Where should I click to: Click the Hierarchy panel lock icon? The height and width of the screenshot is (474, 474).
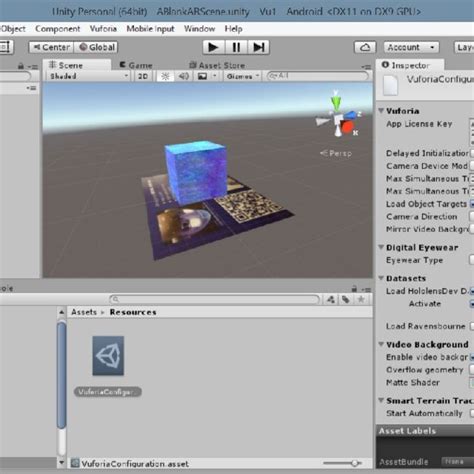[21, 66]
